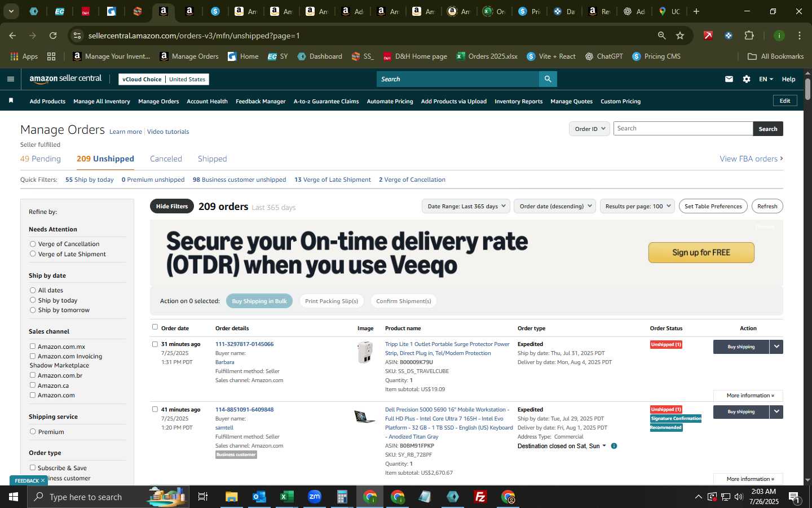This screenshot has height=508, width=812.
Task: Switch to the Shipped orders tab
Action: click(212, 159)
